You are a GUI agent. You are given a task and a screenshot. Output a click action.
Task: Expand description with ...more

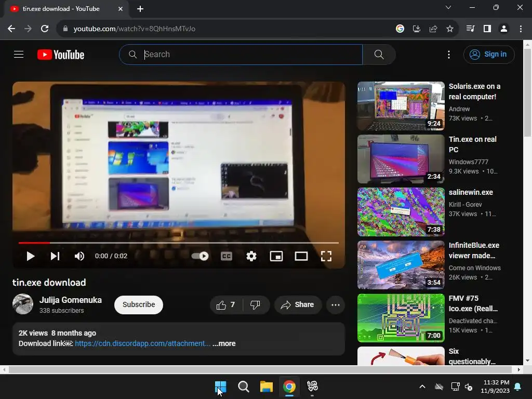click(224, 343)
